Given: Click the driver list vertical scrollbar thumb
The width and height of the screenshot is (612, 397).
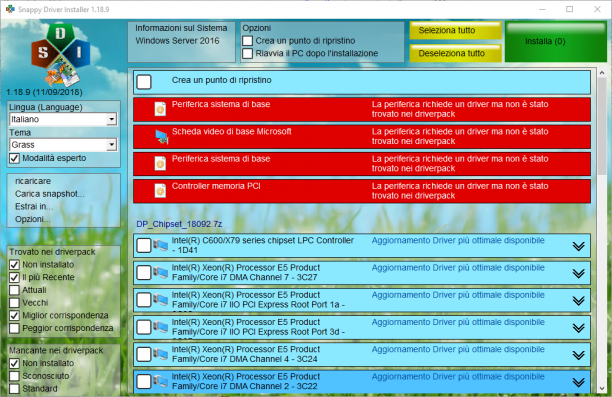Looking at the screenshot, I should point(601,127).
